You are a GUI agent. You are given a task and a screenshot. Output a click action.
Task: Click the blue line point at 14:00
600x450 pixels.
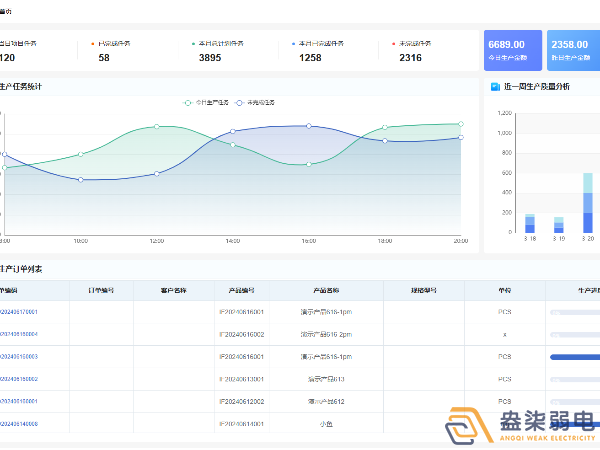pos(233,131)
